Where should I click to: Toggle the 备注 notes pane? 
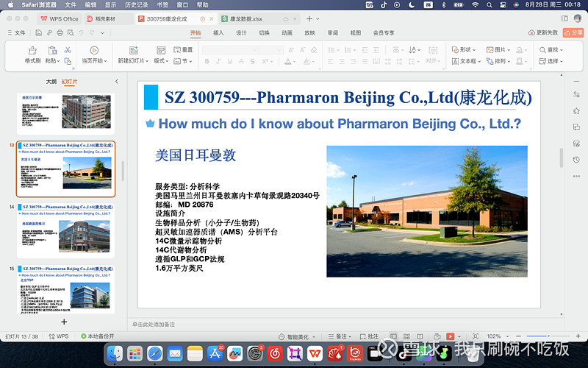pos(340,336)
